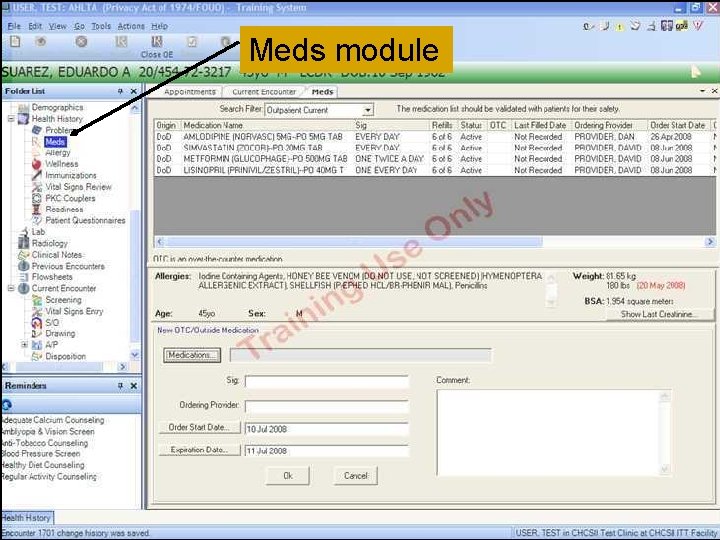Click the horizontal scrollbar of medication table
Screen dimensions: 720x540
coord(434,242)
